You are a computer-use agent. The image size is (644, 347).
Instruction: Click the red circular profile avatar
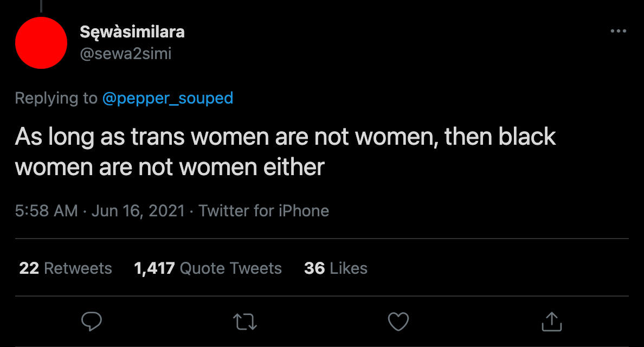(x=41, y=43)
